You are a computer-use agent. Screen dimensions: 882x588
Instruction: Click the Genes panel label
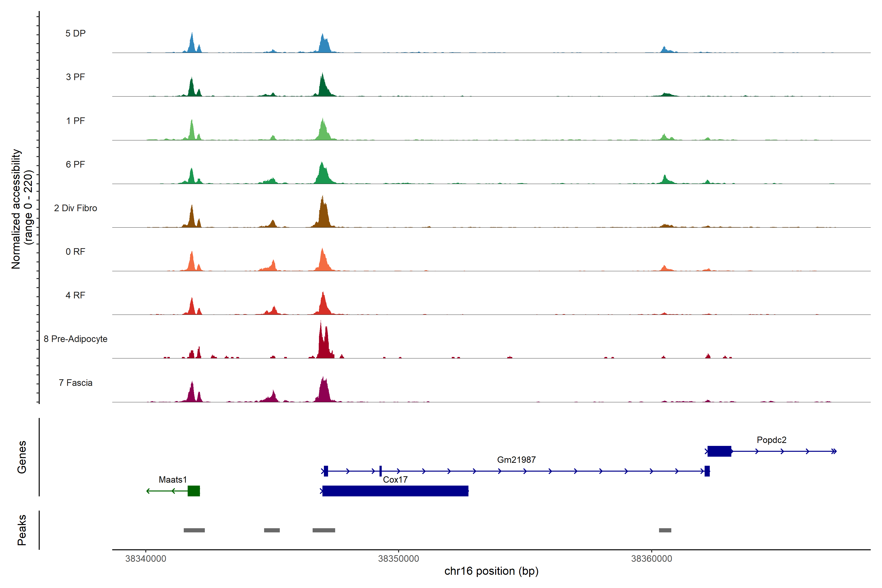22,457
